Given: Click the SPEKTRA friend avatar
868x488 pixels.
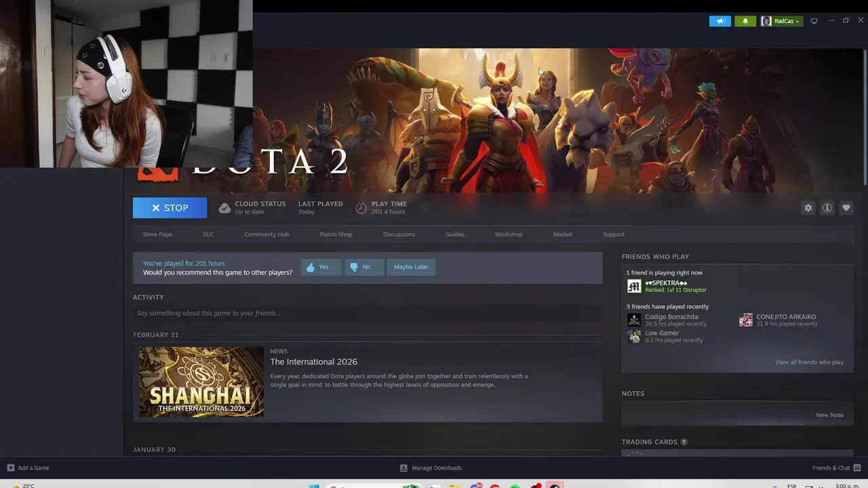Looking at the screenshot, I should [634, 286].
